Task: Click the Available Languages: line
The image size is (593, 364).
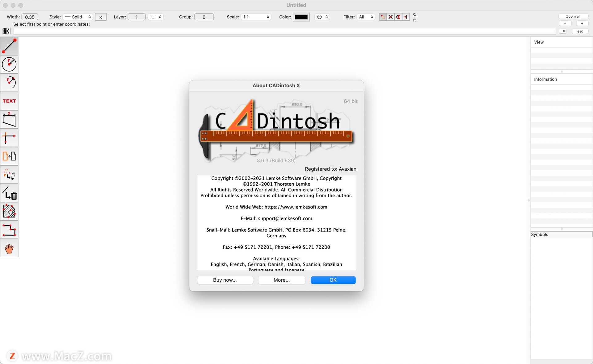Action: [276, 259]
